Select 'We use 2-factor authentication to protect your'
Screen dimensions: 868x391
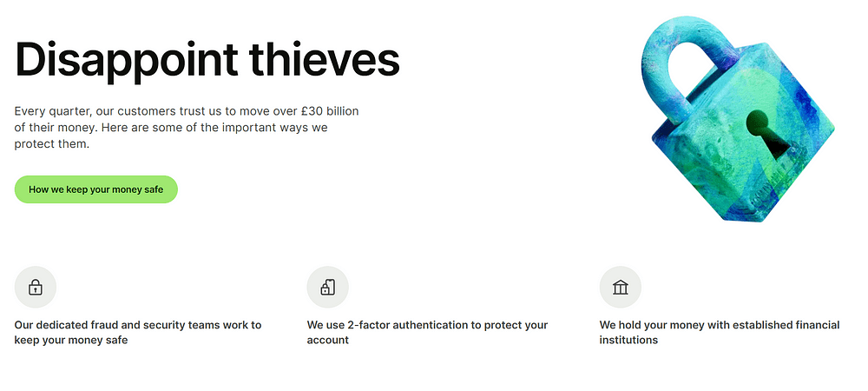click(x=427, y=325)
